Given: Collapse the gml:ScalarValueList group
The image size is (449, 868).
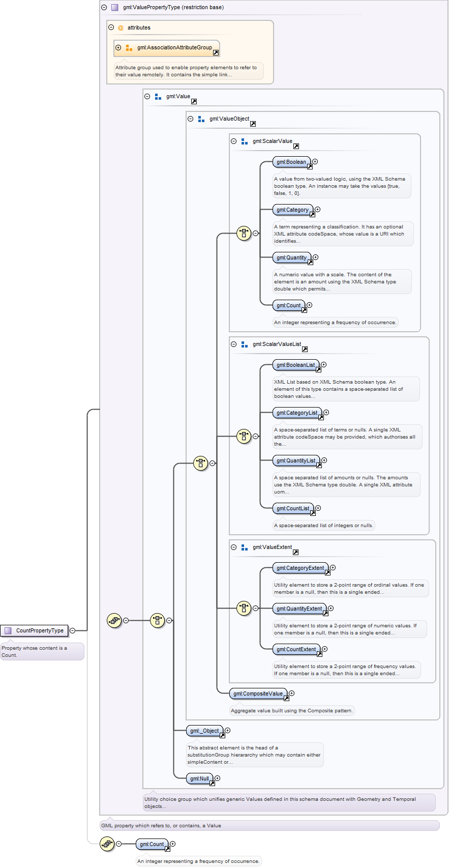Looking at the screenshot, I should pos(234,344).
